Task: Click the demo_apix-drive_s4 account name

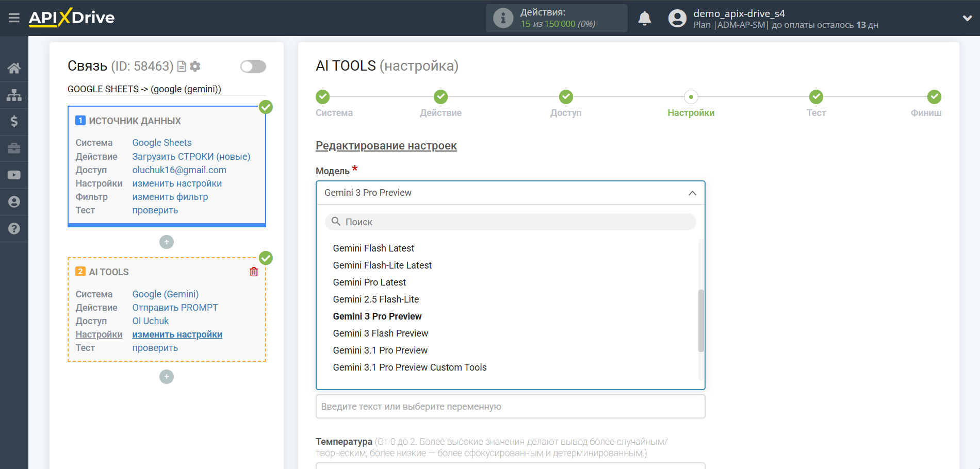Action: (739, 13)
